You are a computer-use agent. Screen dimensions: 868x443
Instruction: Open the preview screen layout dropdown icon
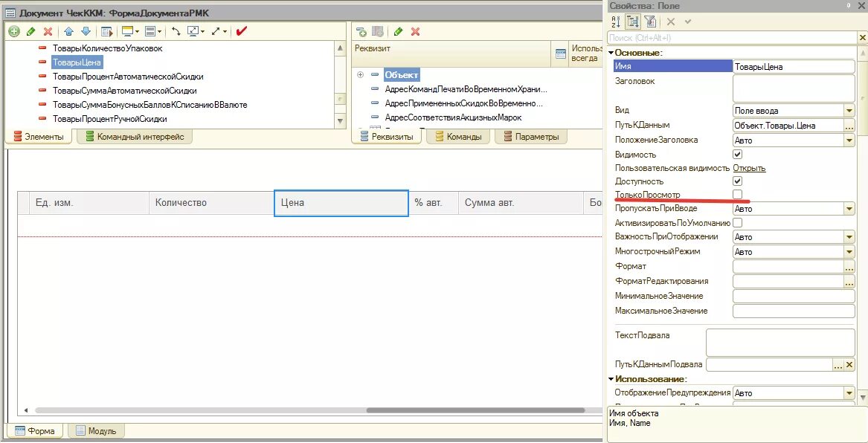(x=129, y=31)
